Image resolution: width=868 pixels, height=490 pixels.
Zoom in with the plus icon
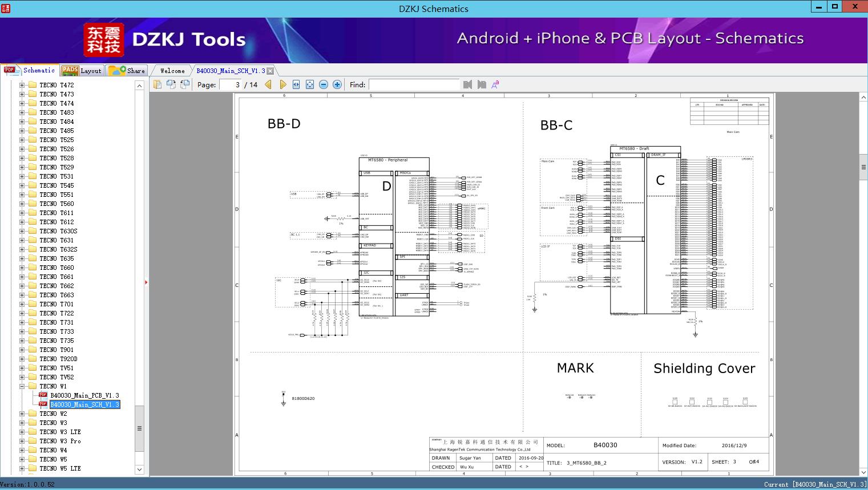tap(337, 84)
